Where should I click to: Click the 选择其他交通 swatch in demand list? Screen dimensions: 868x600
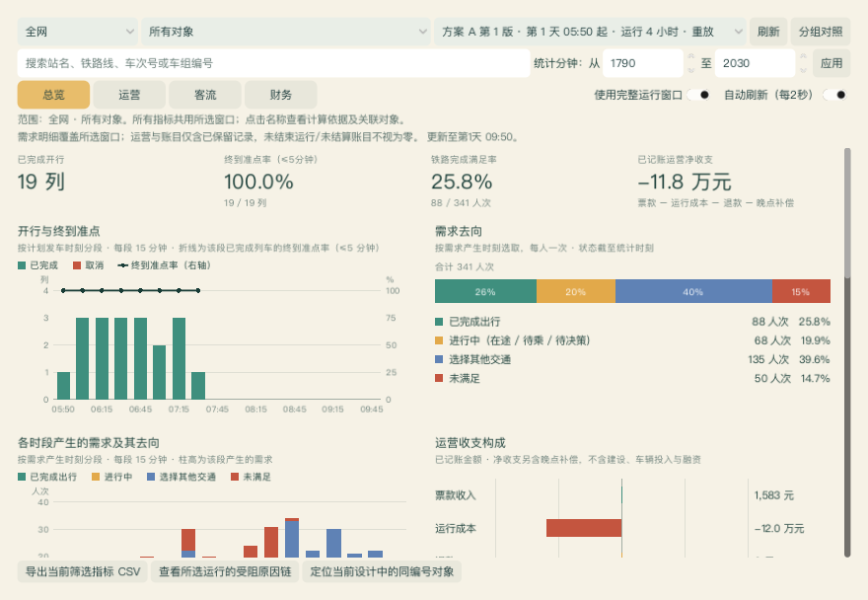coord(439,359)
